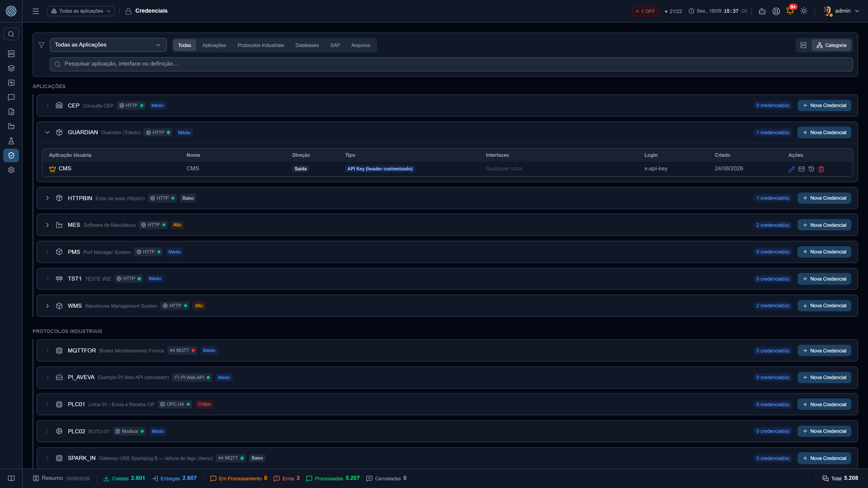The image size is (868, 488).
Task: Open sidebar search icon
Action: tap(11, 34)
